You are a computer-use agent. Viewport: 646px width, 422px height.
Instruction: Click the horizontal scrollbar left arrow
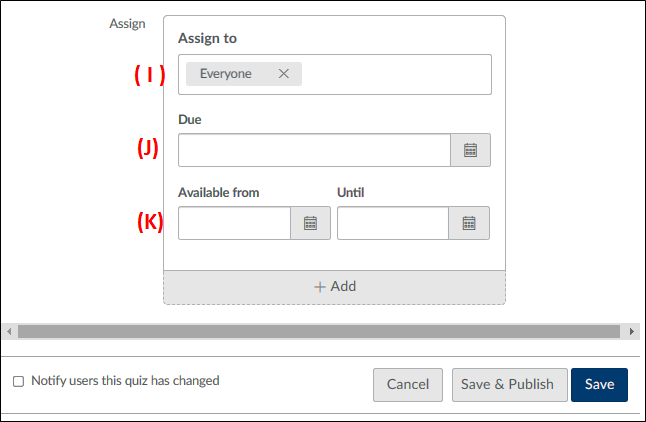click(x=10, y=331)
